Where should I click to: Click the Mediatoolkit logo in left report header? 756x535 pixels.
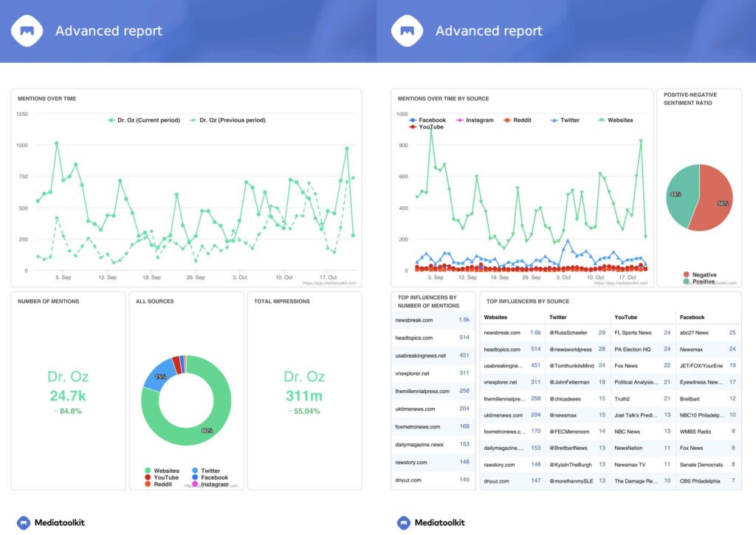tap(27, 31)
